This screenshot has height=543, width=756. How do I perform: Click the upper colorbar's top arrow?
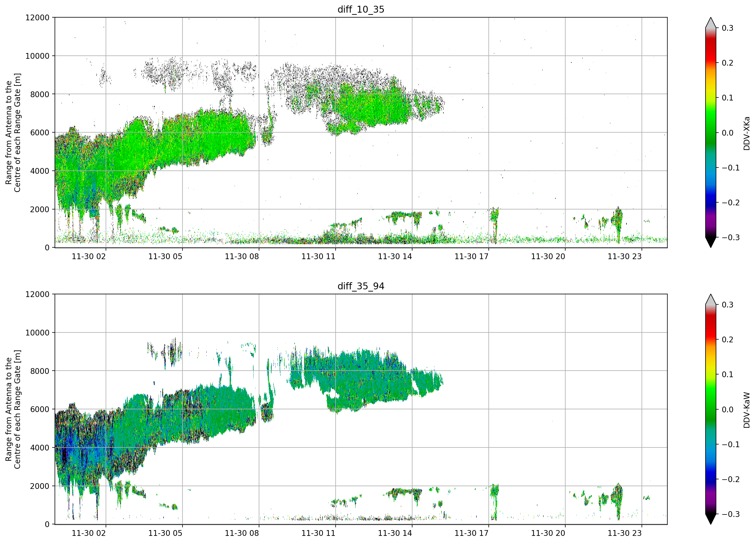click(x=711, y=23)
